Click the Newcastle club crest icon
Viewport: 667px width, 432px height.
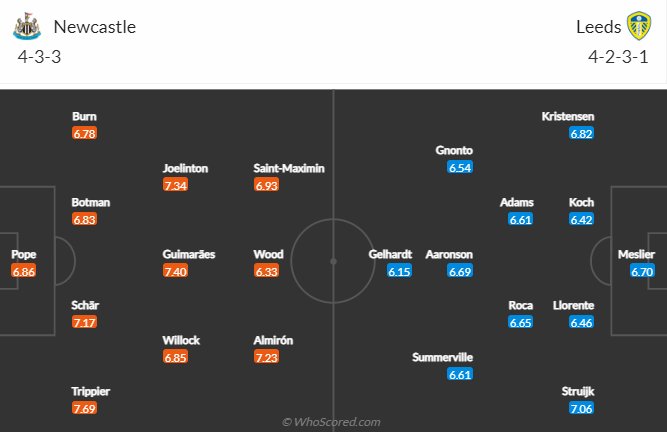pyautogui.click(x=27, y=26)
